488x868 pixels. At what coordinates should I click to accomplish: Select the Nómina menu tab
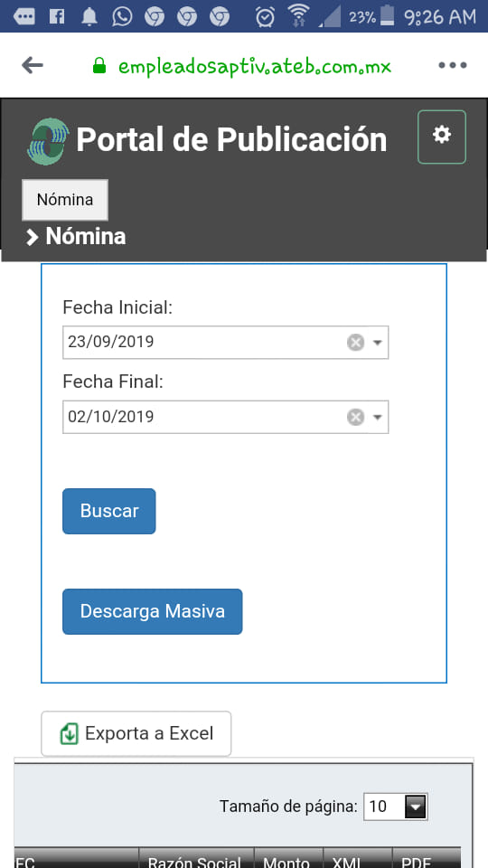point(65,200)
